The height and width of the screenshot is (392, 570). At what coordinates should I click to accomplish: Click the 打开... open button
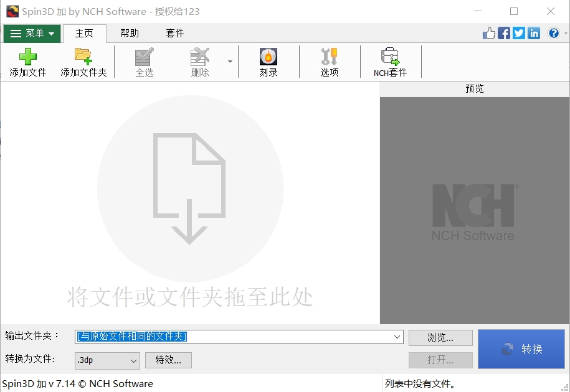[440, 360]
